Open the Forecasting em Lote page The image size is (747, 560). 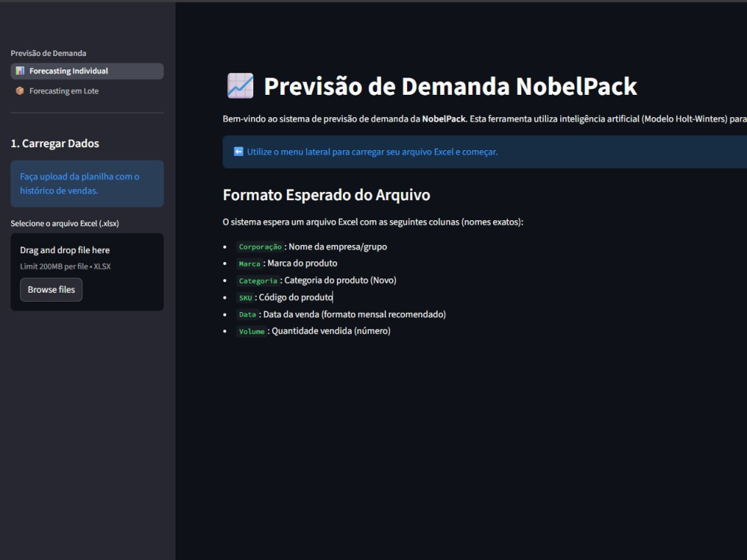87,91
